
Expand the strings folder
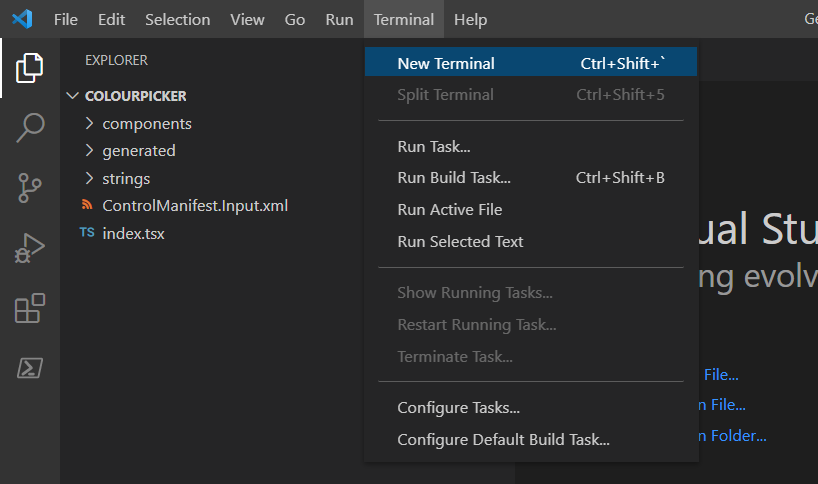126,179
